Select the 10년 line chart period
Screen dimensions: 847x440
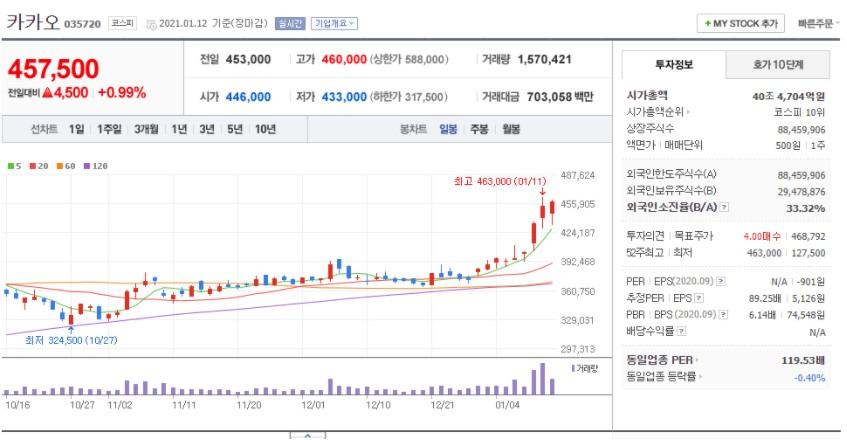(265, 129)
